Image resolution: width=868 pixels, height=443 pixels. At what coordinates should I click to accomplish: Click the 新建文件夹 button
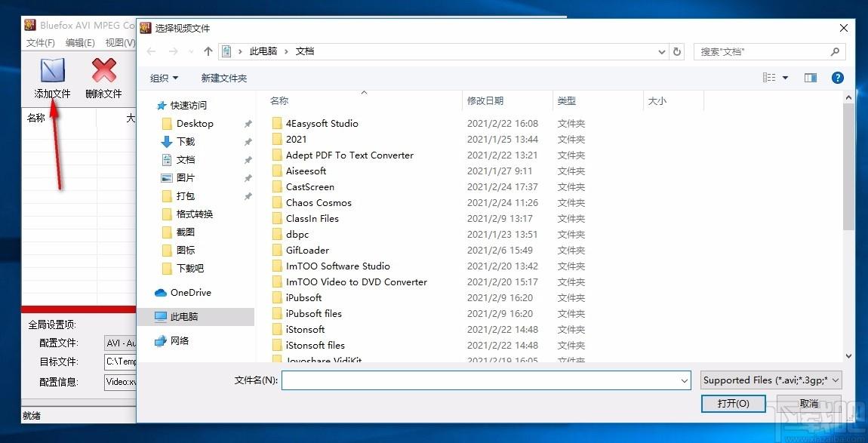(223, 78)
